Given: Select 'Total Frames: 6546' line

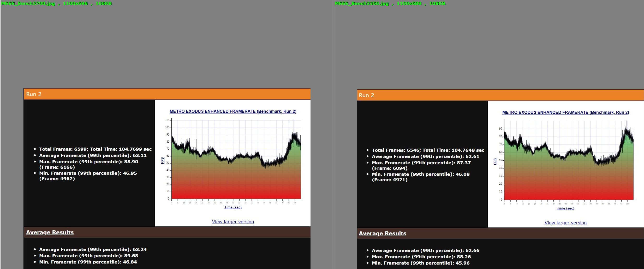Looking at the screenshot, I should [428, 150].
